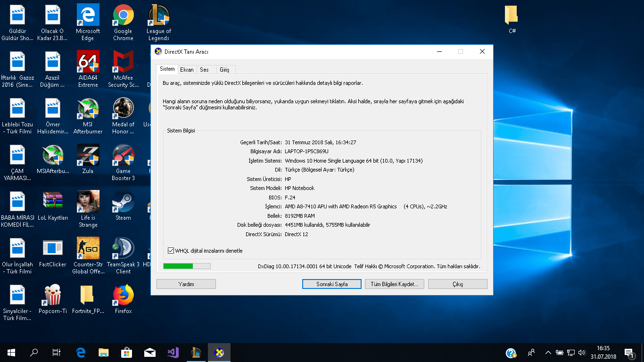
Task: Select the C# folder on the desktop
Action: pos(512,19)
